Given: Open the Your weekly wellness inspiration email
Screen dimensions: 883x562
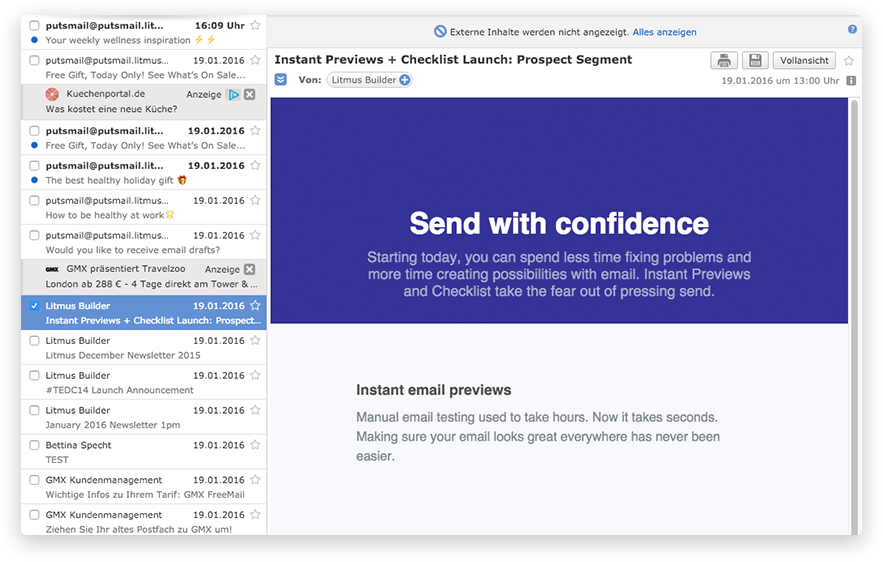Looking at the screenshot, I should (x=144, y=33).
